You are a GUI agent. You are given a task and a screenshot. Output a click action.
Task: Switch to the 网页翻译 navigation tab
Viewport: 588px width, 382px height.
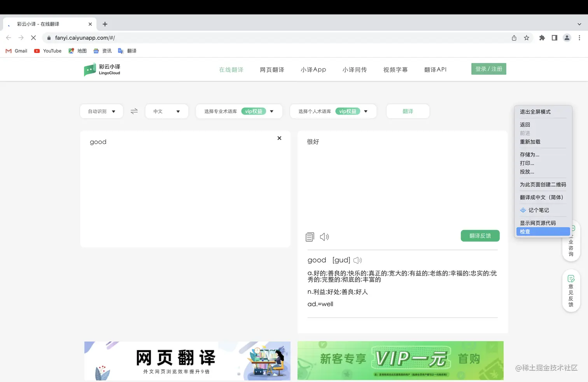click(272, 69)
